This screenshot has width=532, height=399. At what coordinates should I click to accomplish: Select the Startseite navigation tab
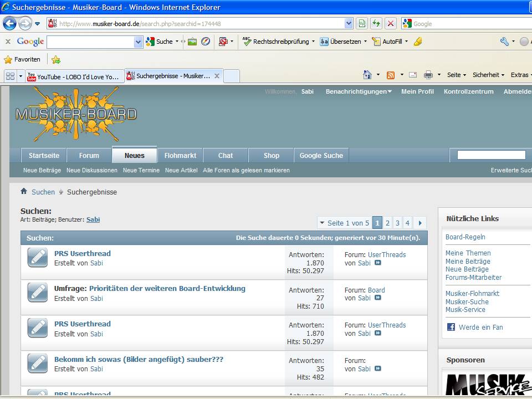[x=44, y=155]
